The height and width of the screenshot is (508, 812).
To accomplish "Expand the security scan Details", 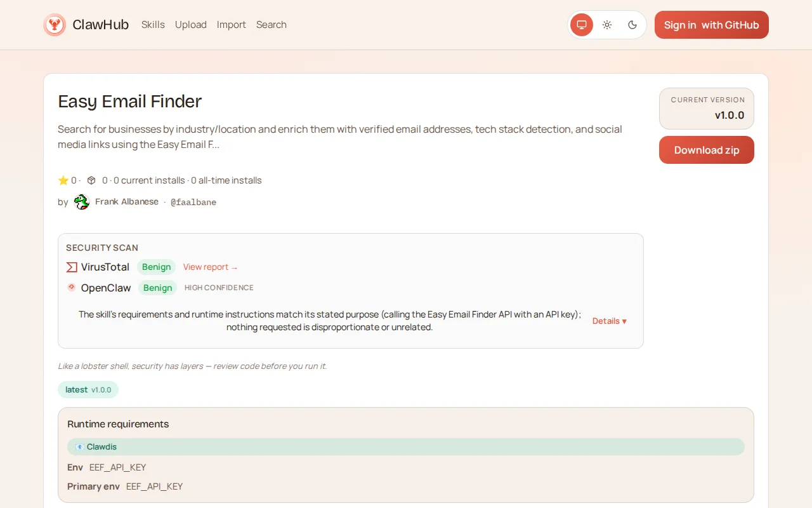I will click(610, 321).
